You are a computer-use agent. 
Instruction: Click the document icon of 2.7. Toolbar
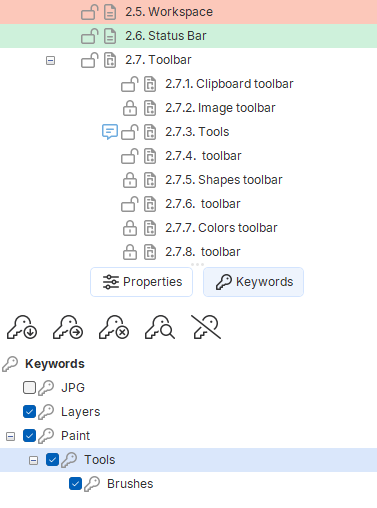(x=110, y=60)
